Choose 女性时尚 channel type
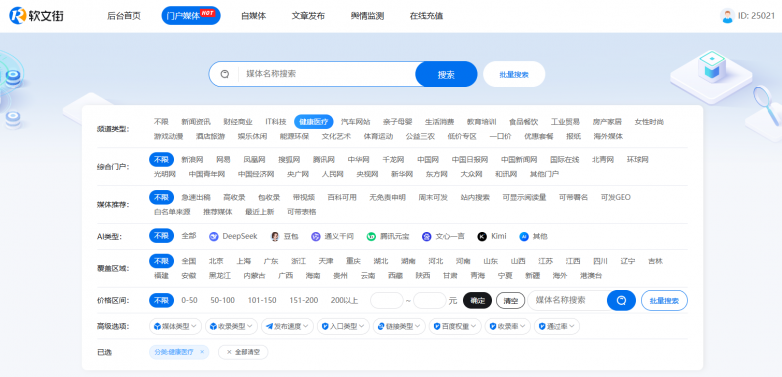 (649, 122)
